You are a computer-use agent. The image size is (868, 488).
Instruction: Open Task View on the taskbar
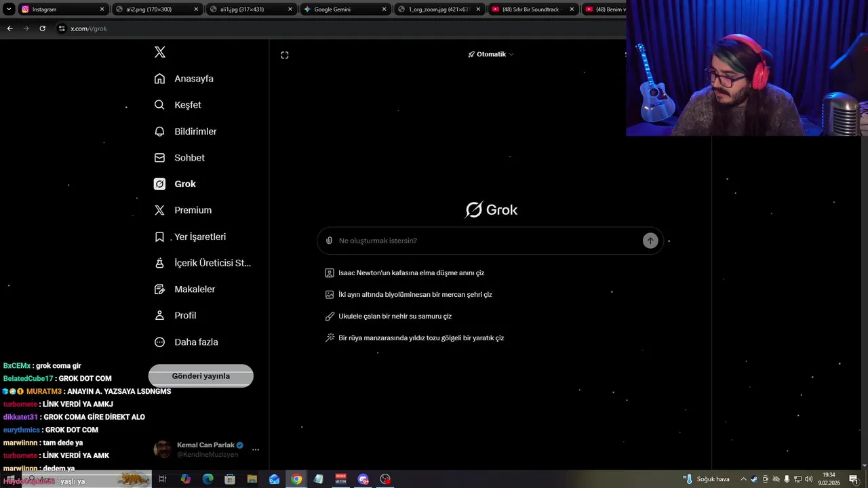click(x=163, y=479)
